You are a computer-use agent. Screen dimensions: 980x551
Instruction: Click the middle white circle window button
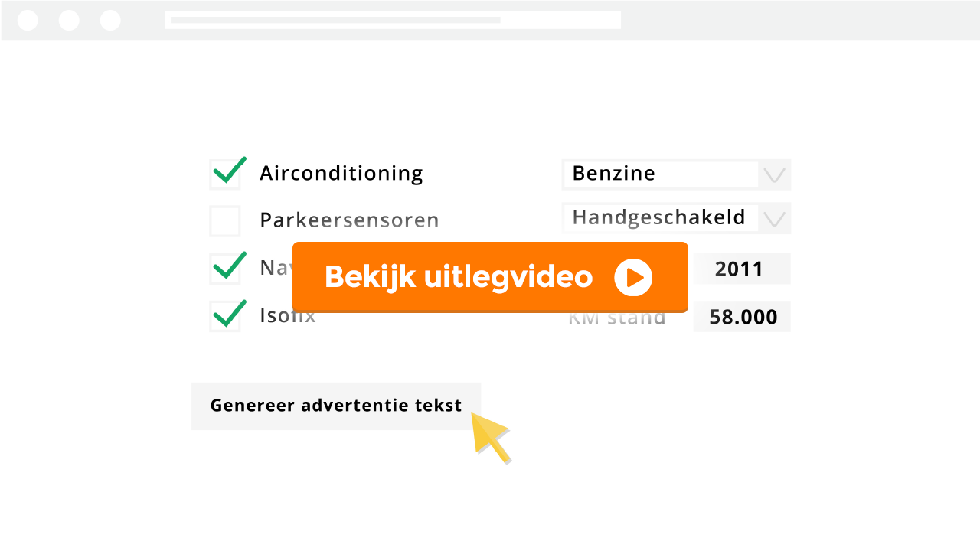click(x=69, y=21)
